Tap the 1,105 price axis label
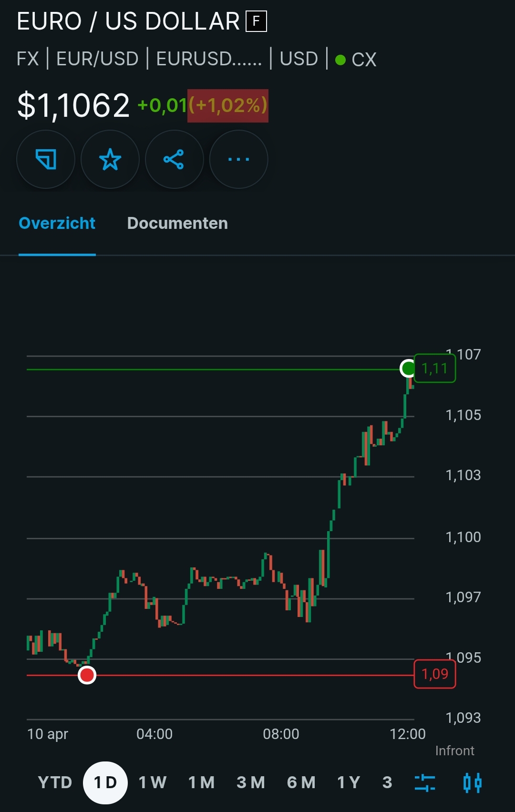 pos(463,415)
